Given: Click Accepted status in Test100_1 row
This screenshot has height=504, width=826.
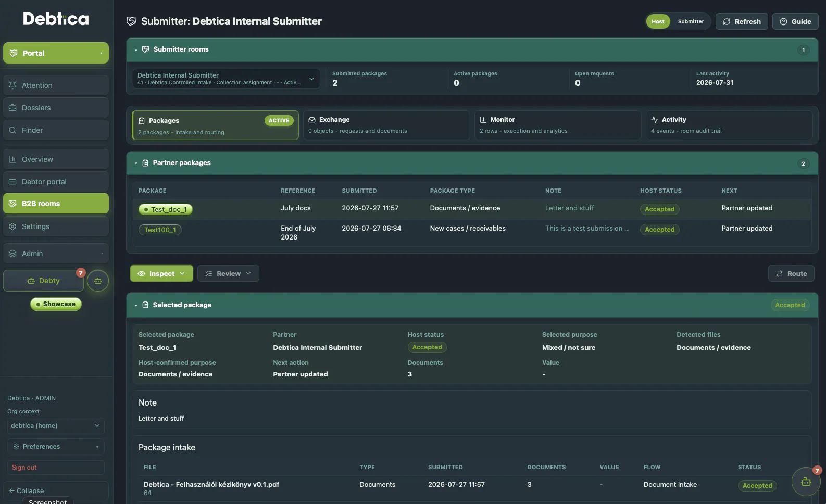Looking at the screenshot, I should (x=659, y=230).
